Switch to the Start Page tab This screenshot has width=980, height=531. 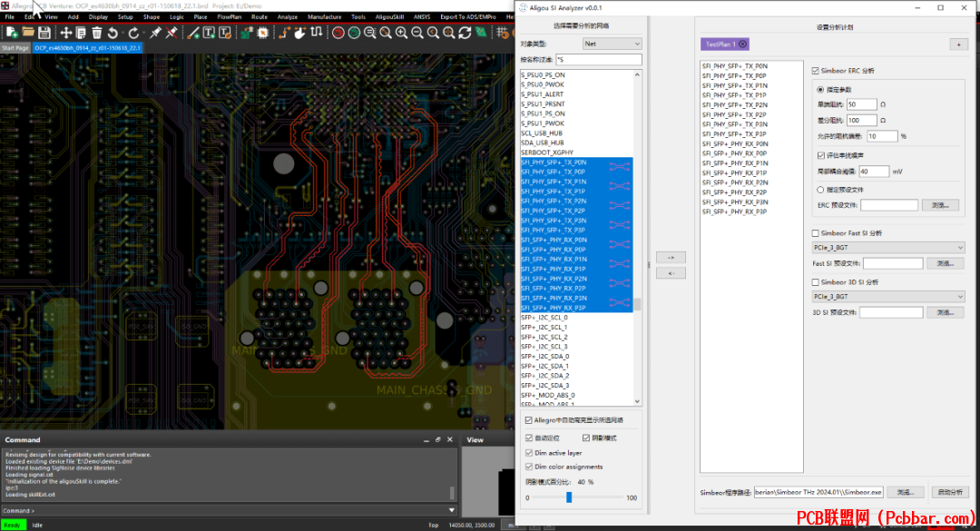15,47
